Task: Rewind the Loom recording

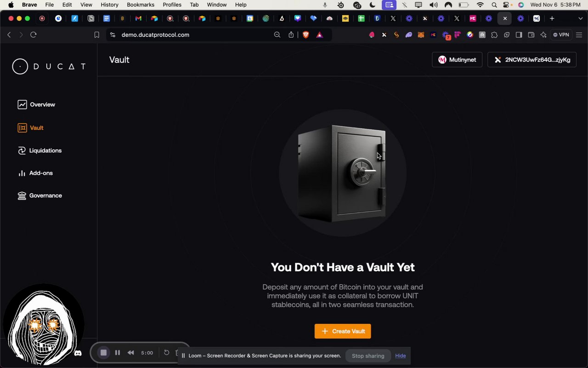Action: [130, 353]
